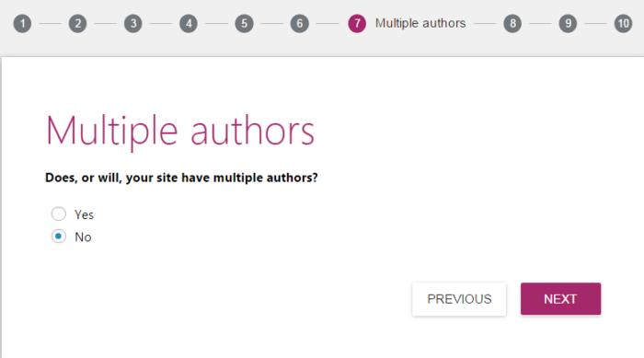Click the Multiple authors page heading
Screen dimensions: 644x358
(x=180, y=131)
